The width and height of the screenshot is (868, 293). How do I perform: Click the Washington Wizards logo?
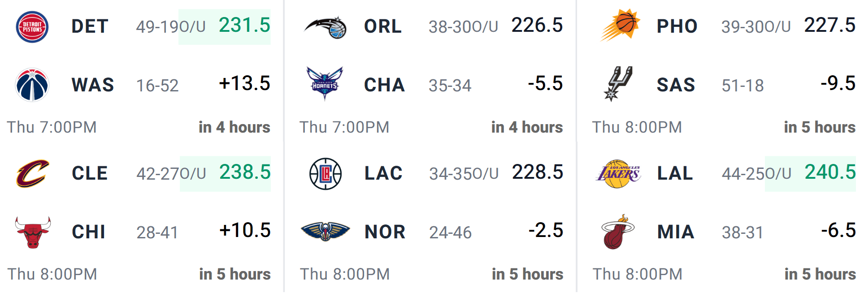coord(32,85)
